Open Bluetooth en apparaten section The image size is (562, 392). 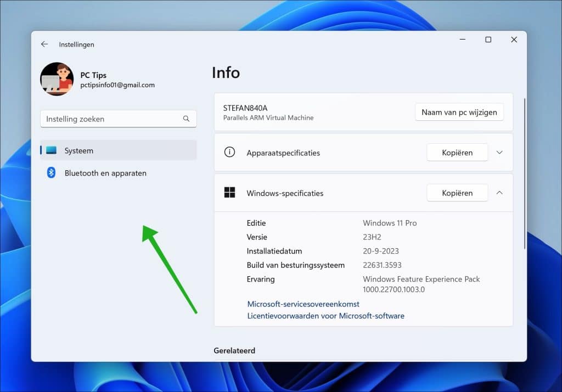pyautogui.click(x=119, y=173)
